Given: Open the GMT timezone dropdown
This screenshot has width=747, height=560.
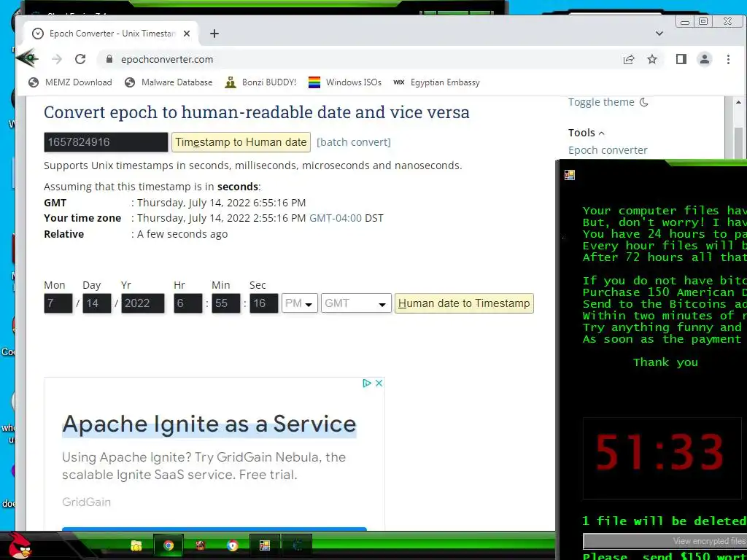Looking at the screenshot, I should pos(356,303).
